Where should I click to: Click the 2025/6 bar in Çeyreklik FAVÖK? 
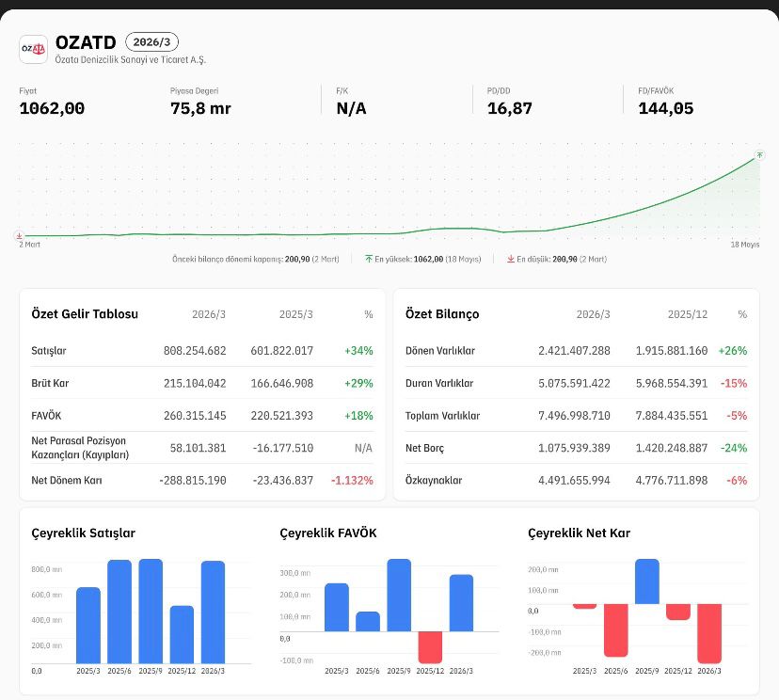click(x=368, y=622)
